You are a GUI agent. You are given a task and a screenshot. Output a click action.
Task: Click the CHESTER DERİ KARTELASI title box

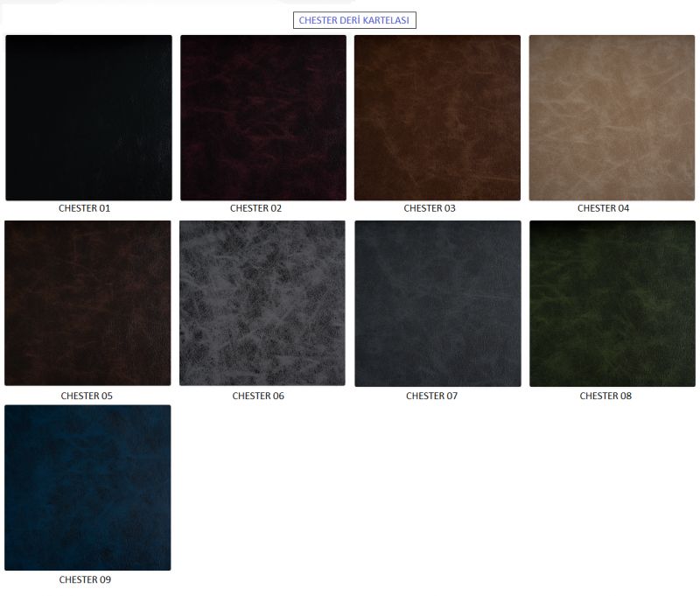[354, 20]
